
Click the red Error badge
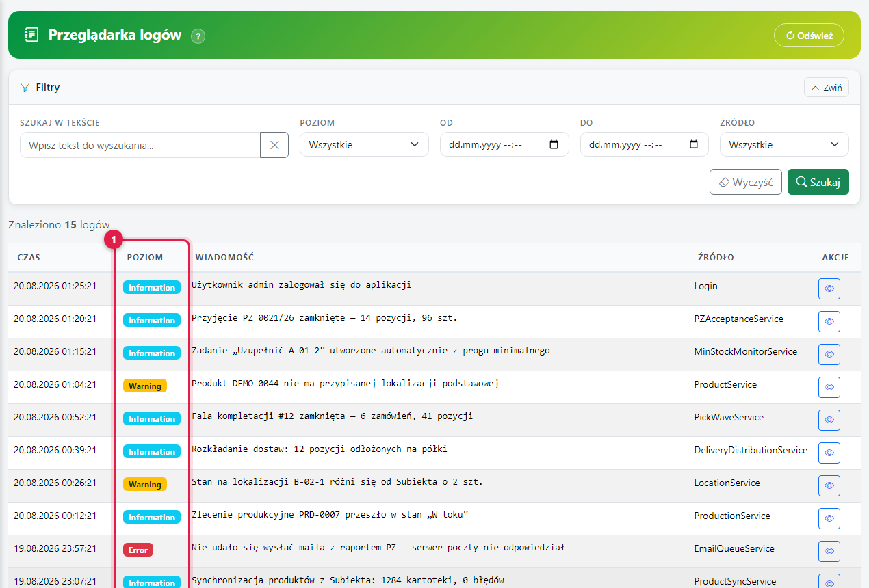(138, 550)
